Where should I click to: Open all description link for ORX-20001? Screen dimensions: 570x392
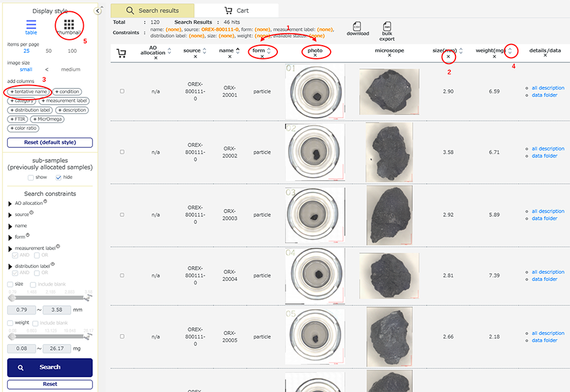pyautogui.click(x=547, y=88)
